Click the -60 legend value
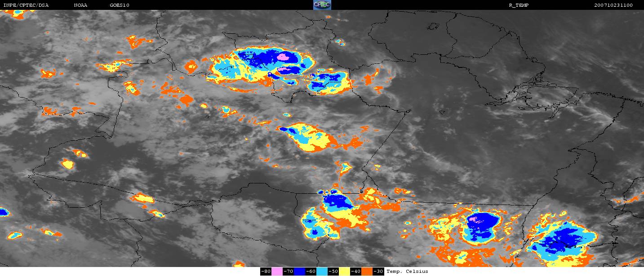Screen dimensions: 644x276 (311, 272)
